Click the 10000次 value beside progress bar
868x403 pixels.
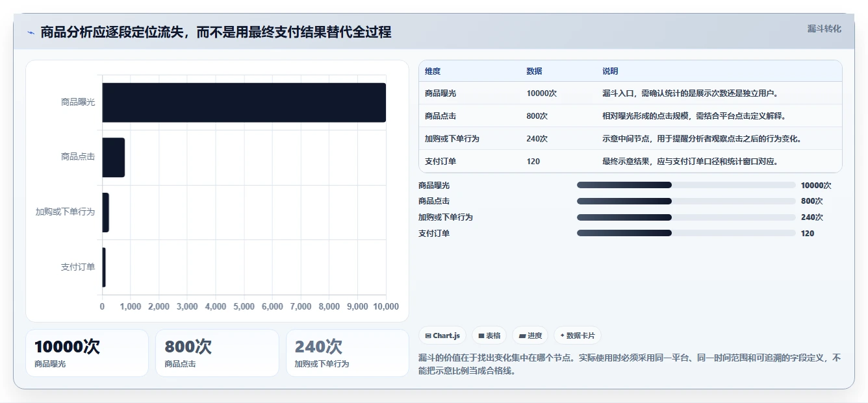coord(815,186)
